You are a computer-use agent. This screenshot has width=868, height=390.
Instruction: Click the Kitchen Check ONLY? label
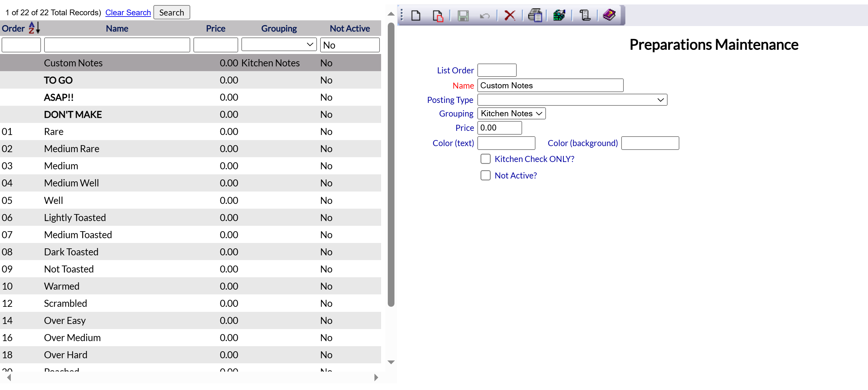[x=534, y=159]
